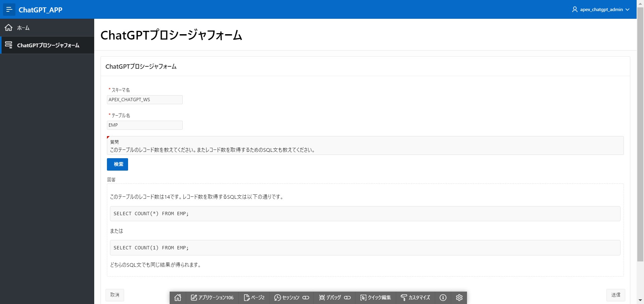Screen dimensions: 644x304
Task: Select ChatGPTプロシージャフォーム sidebar item
Action: tap(47, 45)
